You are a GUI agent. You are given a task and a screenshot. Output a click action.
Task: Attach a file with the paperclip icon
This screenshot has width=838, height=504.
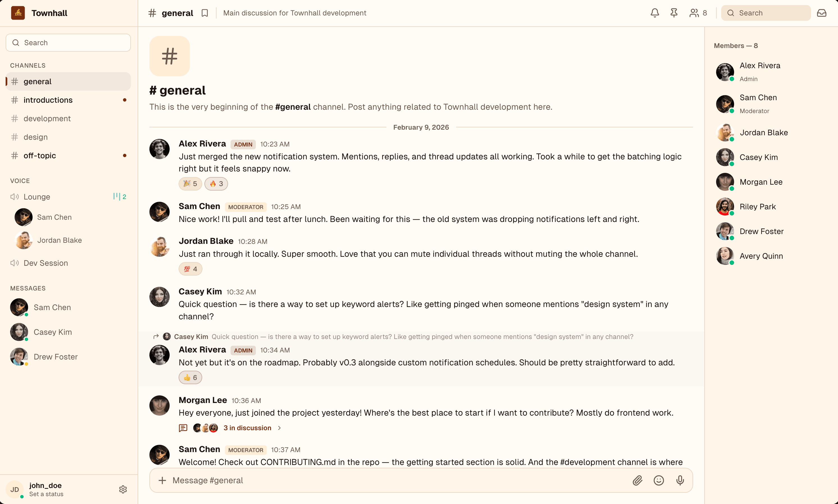point(638,480)
